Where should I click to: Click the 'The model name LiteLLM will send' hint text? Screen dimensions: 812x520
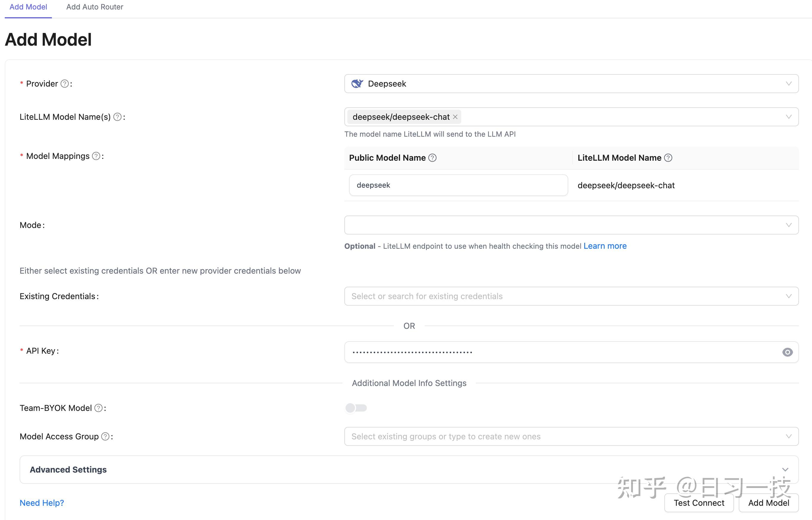[x=430, y=134]
